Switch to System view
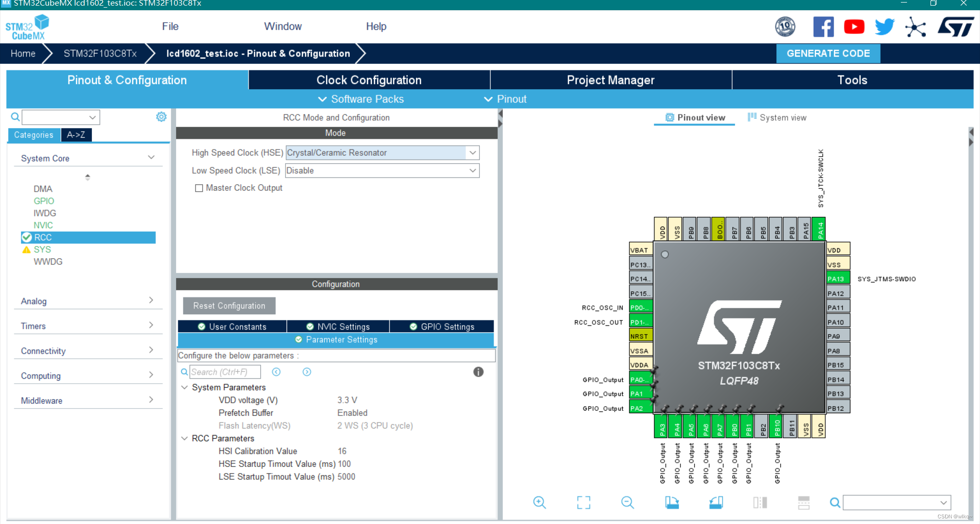980x524 pixels. click(777, 117)
